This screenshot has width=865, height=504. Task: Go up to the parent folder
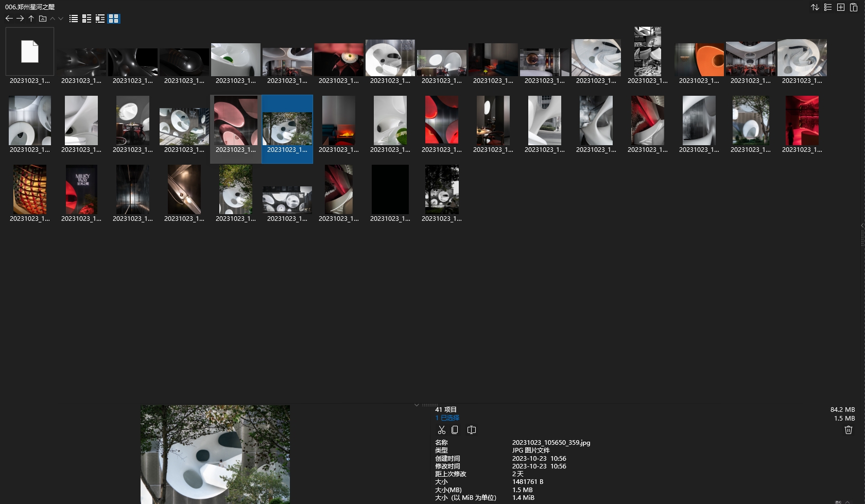click(x=31, y=19)
